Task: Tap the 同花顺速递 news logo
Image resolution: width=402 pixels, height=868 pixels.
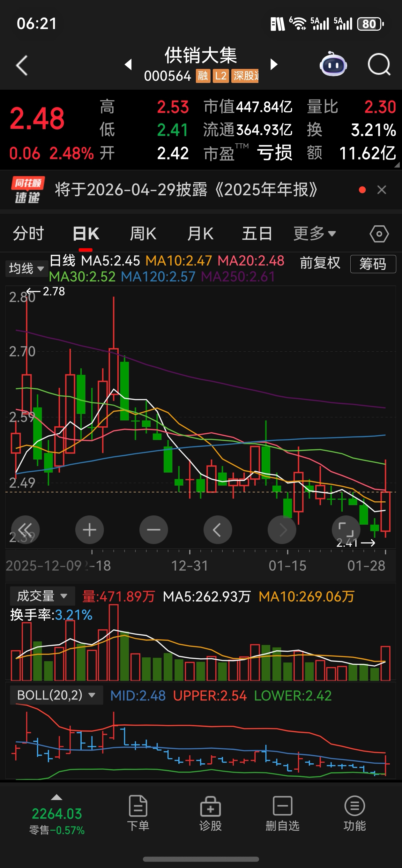Action: pos(28,190)
